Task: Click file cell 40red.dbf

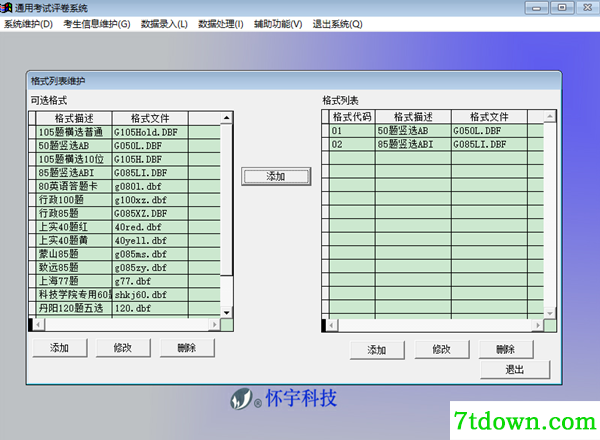Action: [x=150, y=227]
